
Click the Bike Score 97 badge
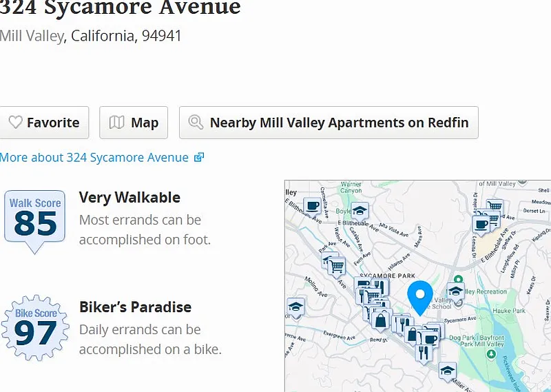[x=35, y=327]
